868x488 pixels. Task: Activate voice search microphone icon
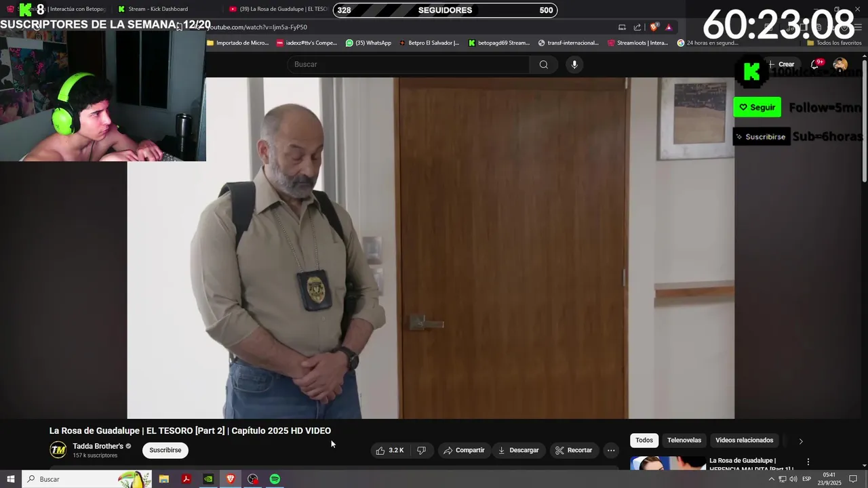click(574, 64)
